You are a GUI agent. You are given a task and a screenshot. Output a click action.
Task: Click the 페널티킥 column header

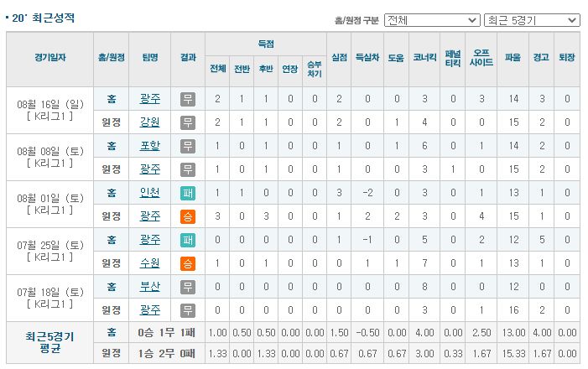[x=453, y=58]
